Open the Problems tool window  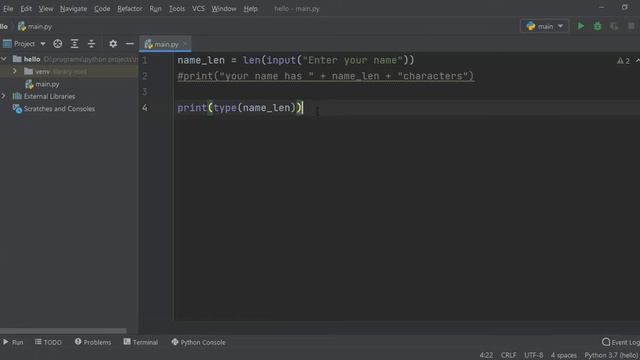(x=93, y=342)
